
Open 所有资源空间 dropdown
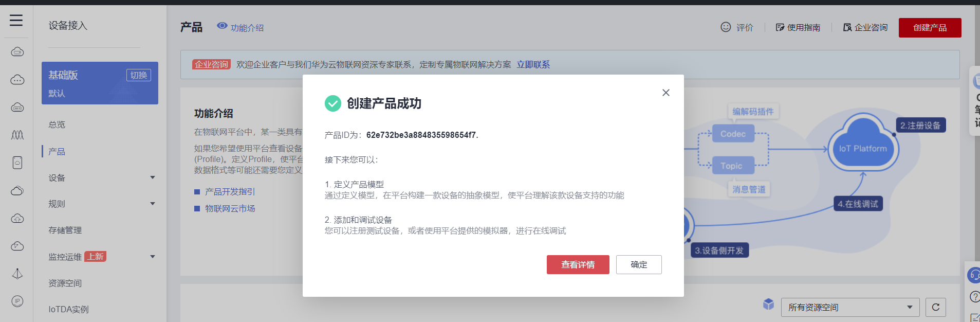click(850, 307)
